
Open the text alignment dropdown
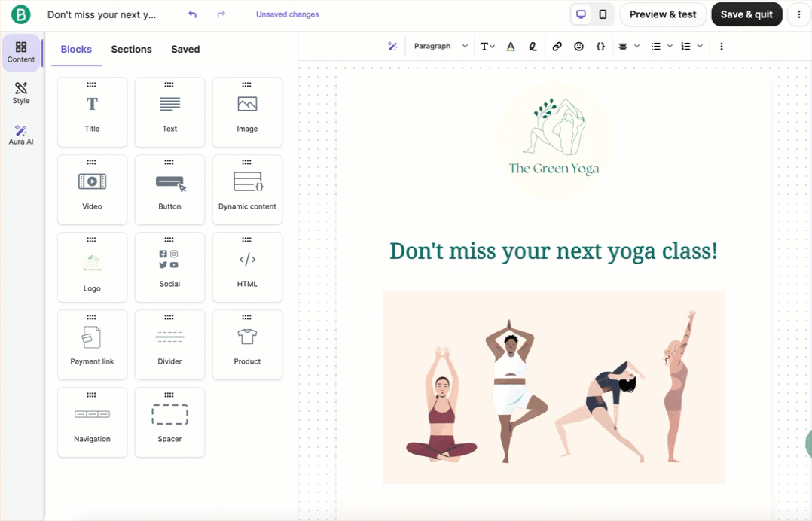coord(629,47)
